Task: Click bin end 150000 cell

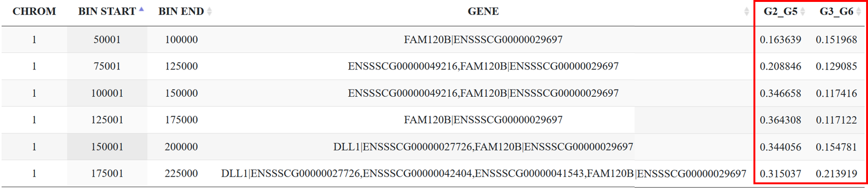Action: (181, 93)
